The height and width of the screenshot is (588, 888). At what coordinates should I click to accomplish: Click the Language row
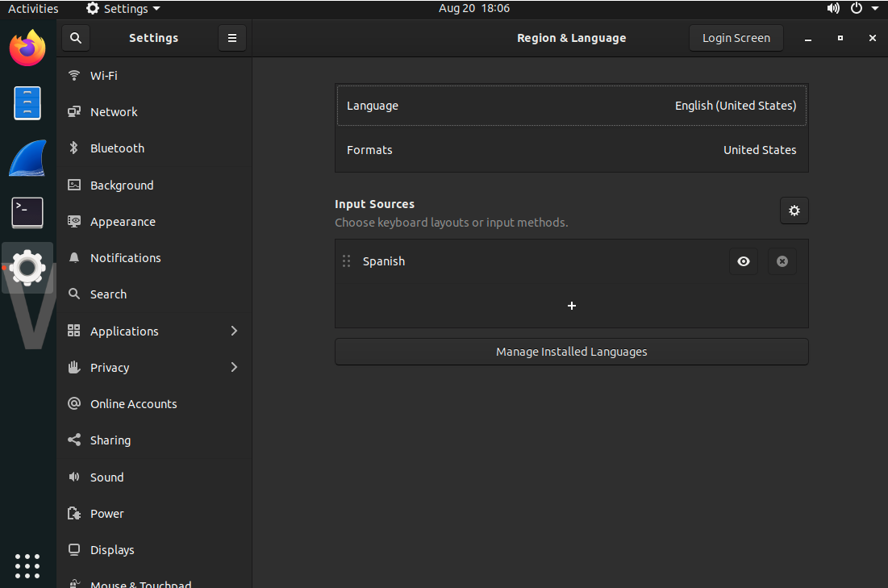tap(571, 106)
